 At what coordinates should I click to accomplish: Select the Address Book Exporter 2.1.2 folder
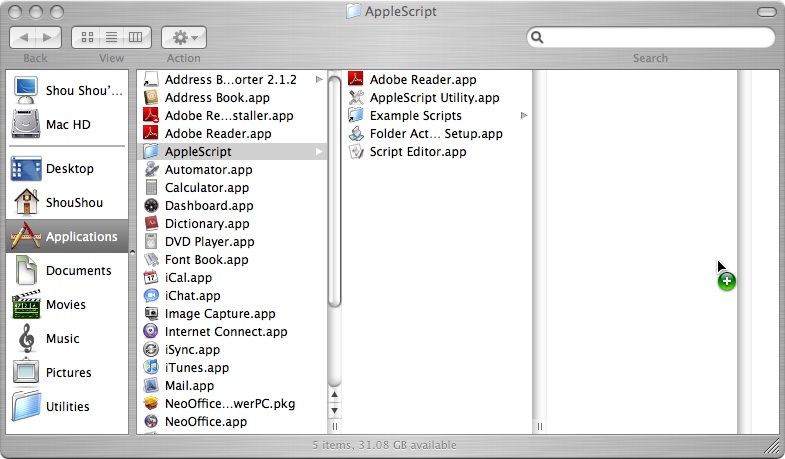pyautogui.click(x=232, y=80)
